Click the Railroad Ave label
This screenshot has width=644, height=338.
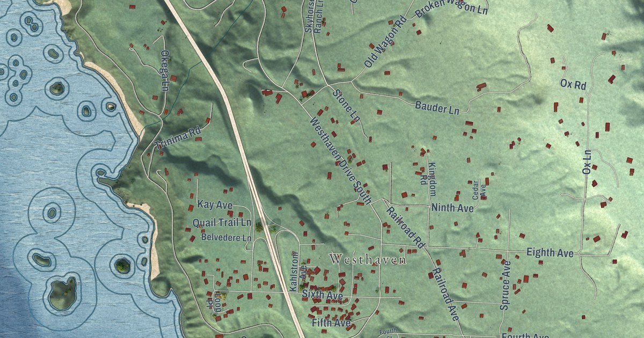click(446, 294)
